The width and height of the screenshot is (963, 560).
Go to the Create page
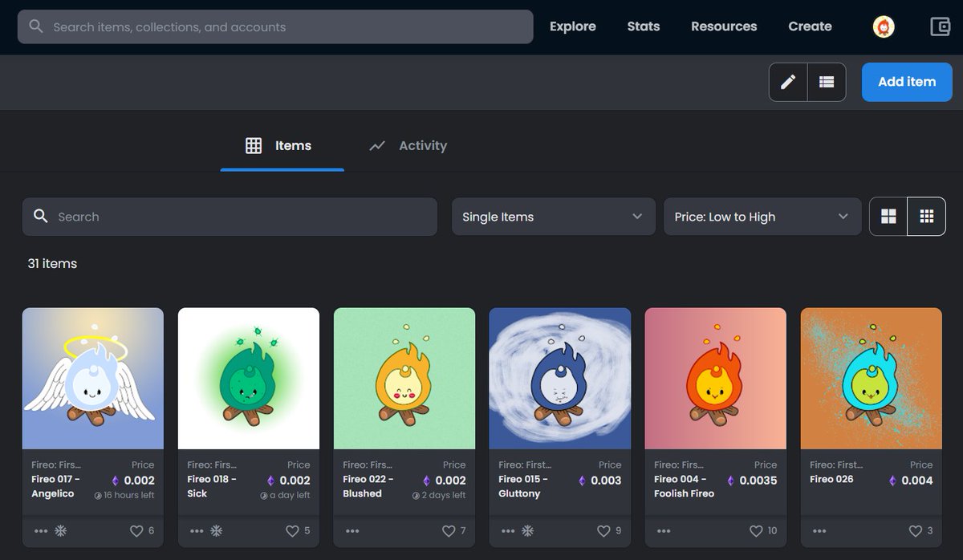click(x=810, y=26)
